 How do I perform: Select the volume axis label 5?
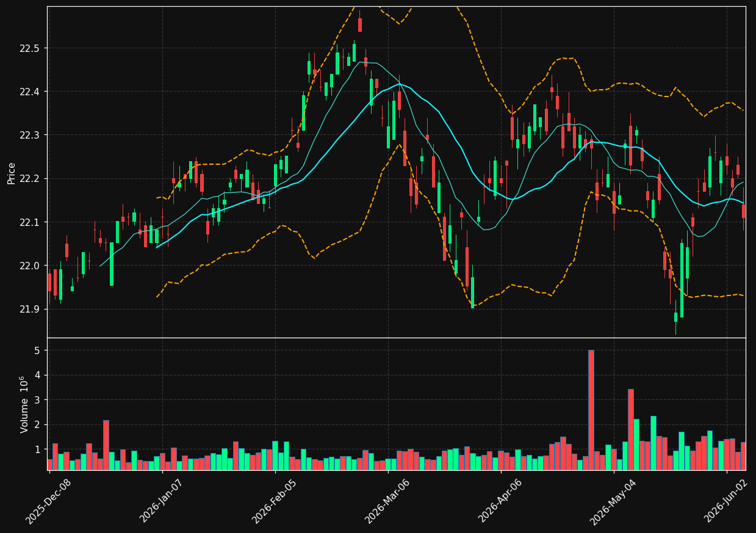click(x=37, y=350)
